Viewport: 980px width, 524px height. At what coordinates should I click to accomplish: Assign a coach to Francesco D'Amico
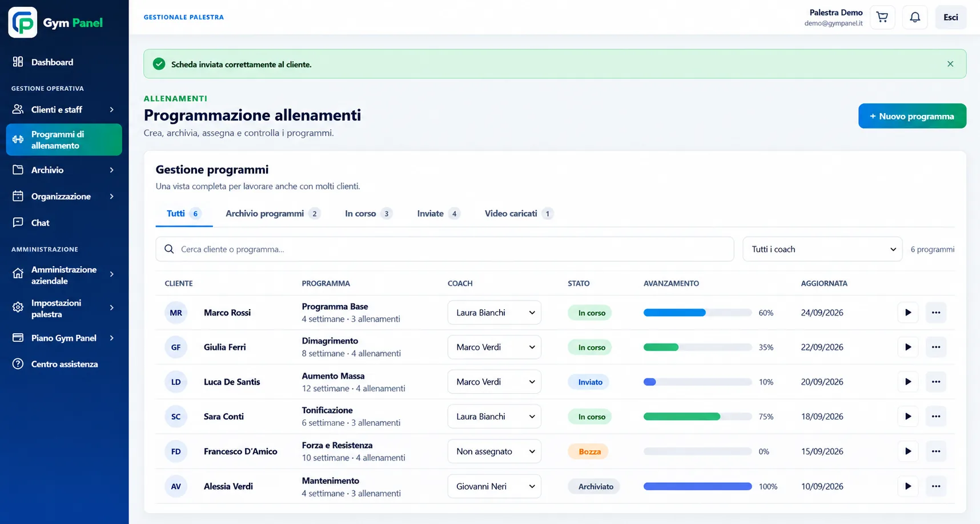(x=495, y=451)
